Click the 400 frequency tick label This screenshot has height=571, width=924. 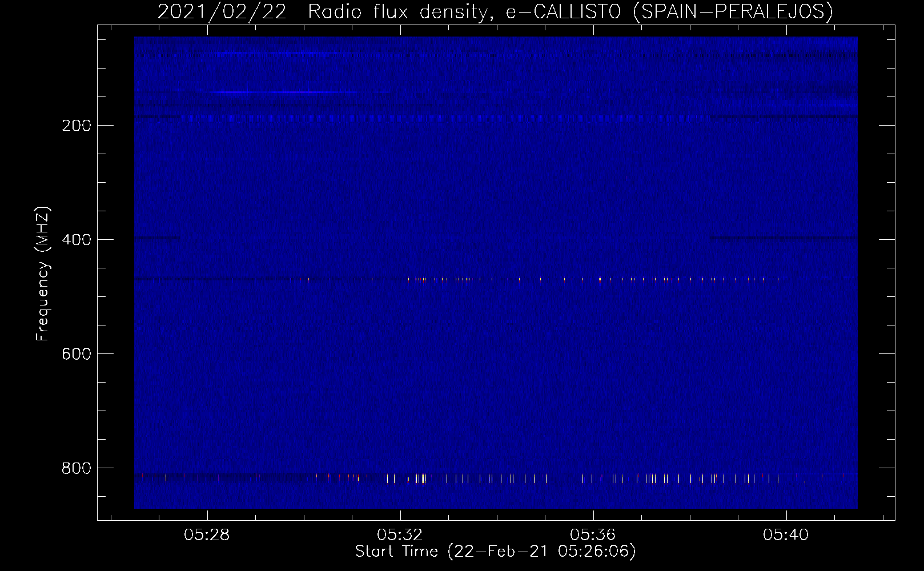[x=76, y=240]
